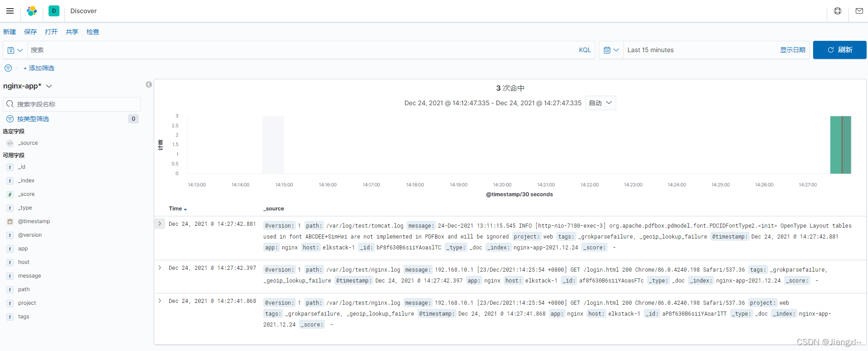
Task: Expand the 14:27:41.868 log row
Action: 160,301
